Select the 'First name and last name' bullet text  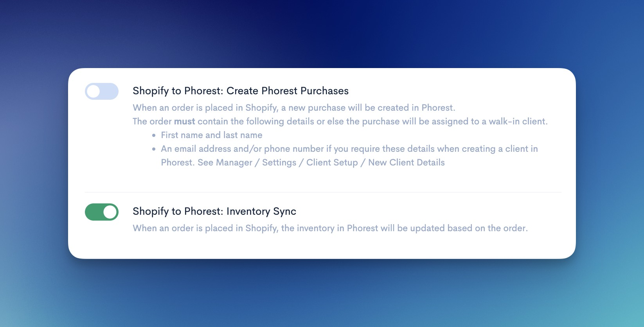[212, 135]
